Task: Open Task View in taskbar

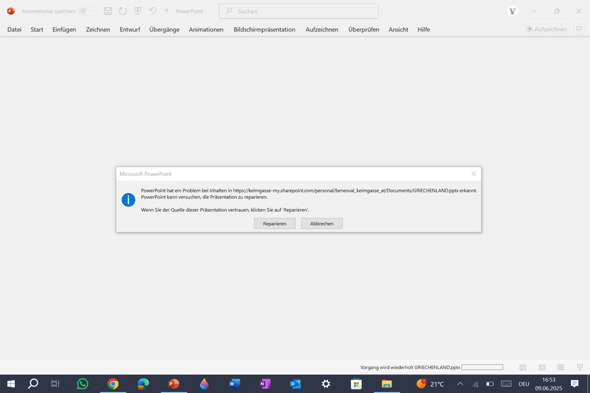Action: click(55, 384)
